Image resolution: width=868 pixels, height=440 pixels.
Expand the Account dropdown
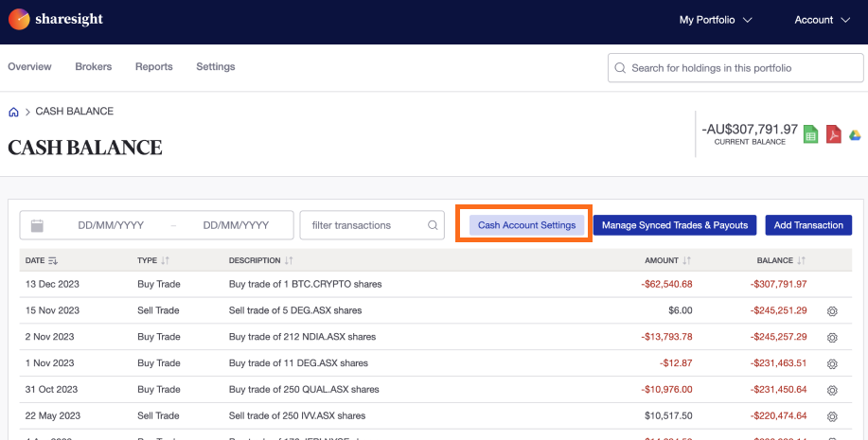(822, 20)
